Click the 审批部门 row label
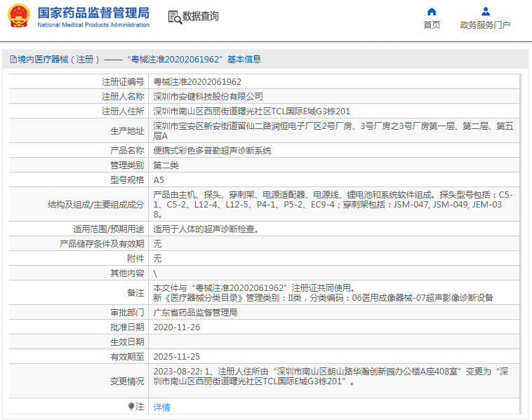532x420 pixels. pyautogui.click(x=127, y=313)
